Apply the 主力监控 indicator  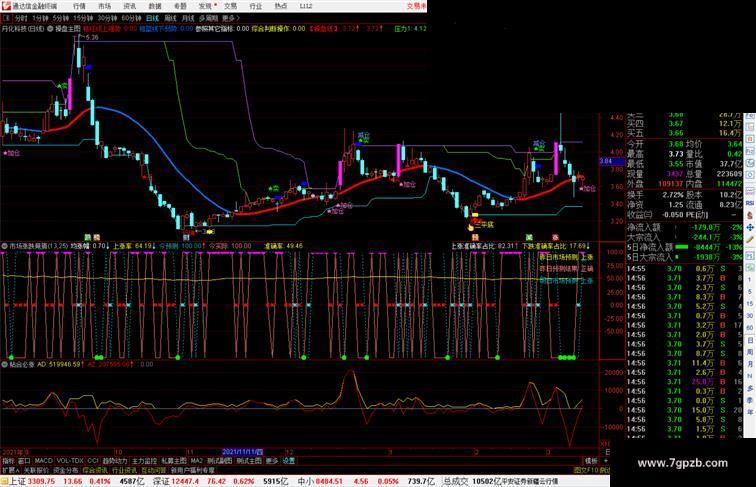[x=144, y=461]
